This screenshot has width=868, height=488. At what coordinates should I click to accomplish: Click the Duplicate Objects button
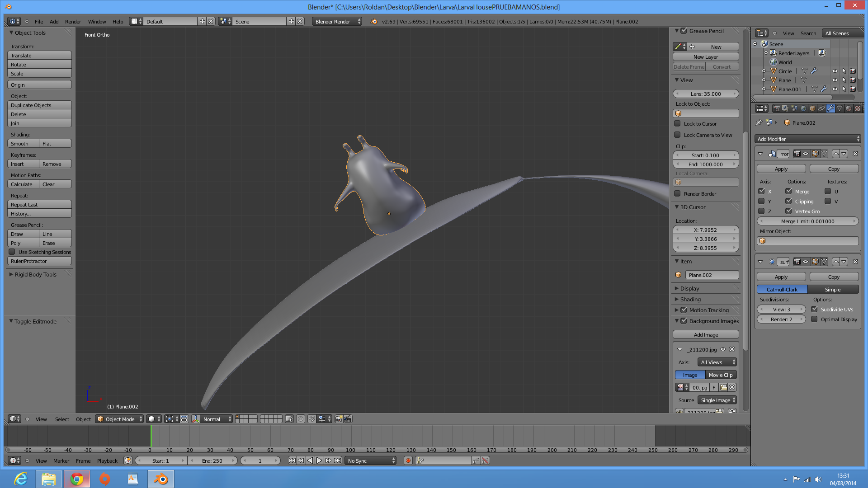point(39,105)
